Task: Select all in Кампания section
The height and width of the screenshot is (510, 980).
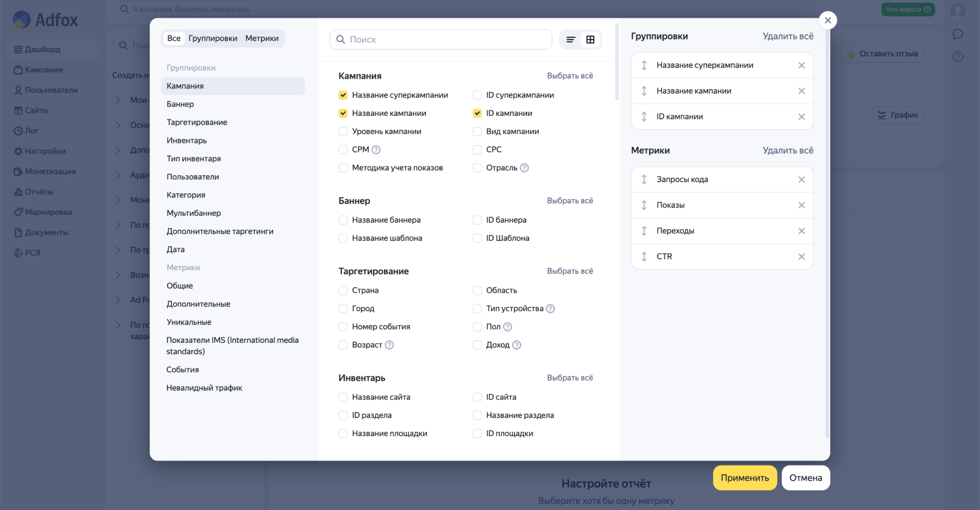Action: [x=570, y=76]
